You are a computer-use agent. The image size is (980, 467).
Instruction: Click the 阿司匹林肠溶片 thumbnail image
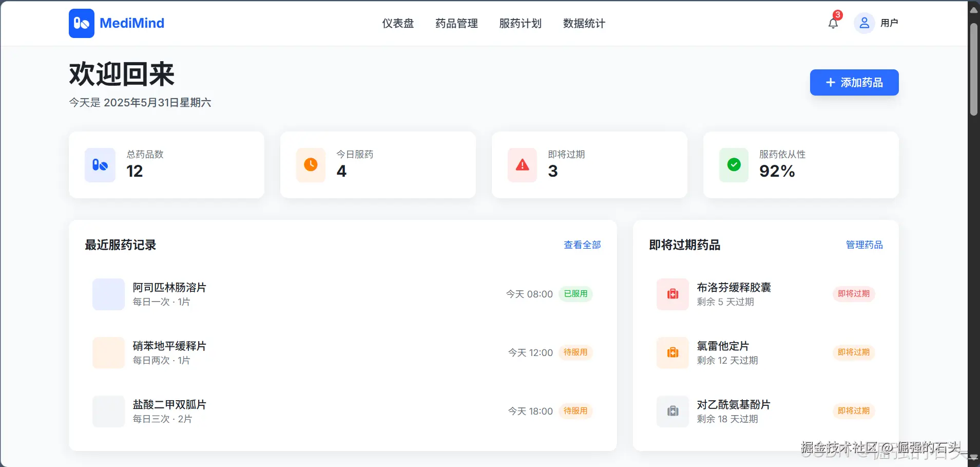[108, 294]
